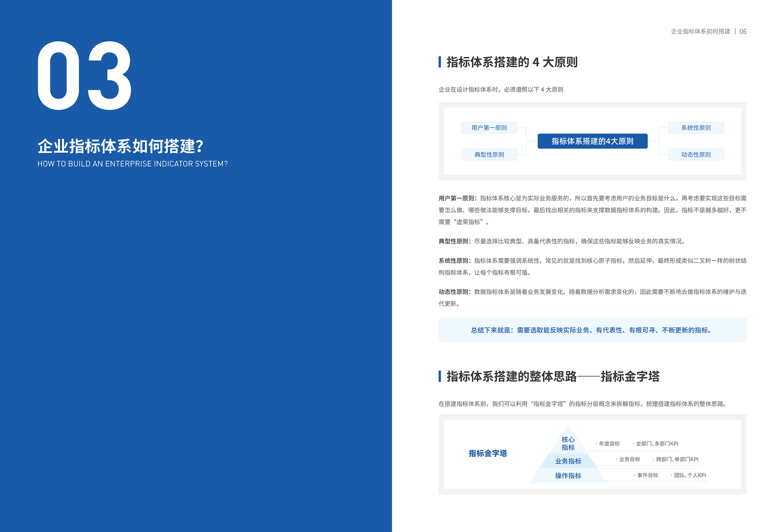Click the central '指标体系搭建的4大原则' box
This screenshot has width=784, height=532.
pos(592,141)
